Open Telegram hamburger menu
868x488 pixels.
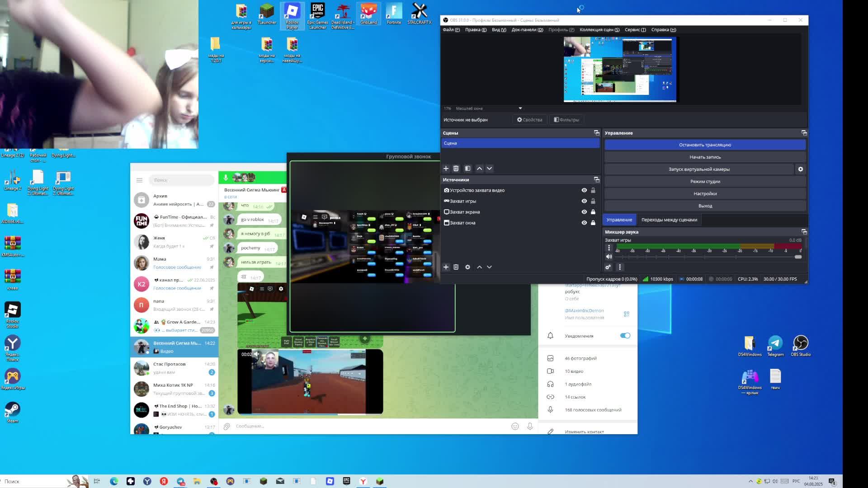139,180
